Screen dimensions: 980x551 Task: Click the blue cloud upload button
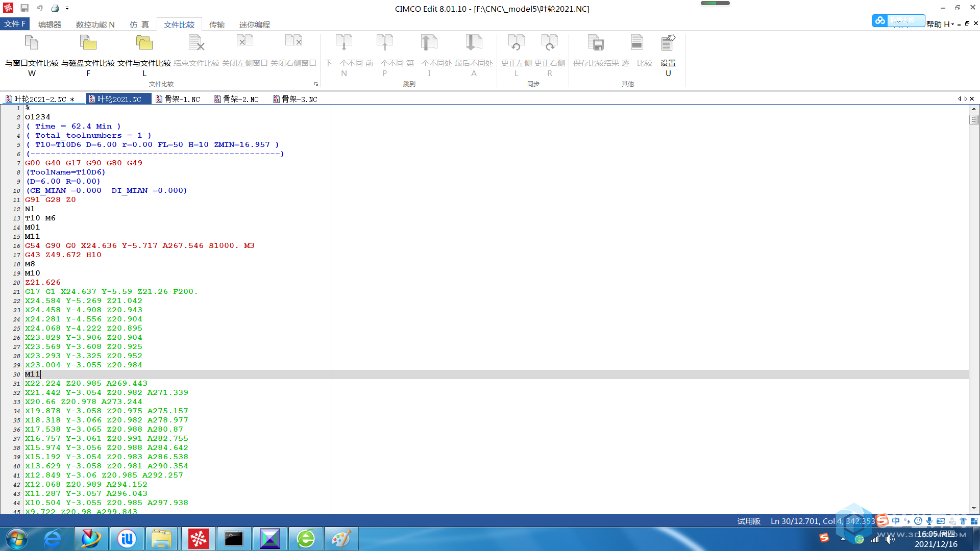click(898, 20)
